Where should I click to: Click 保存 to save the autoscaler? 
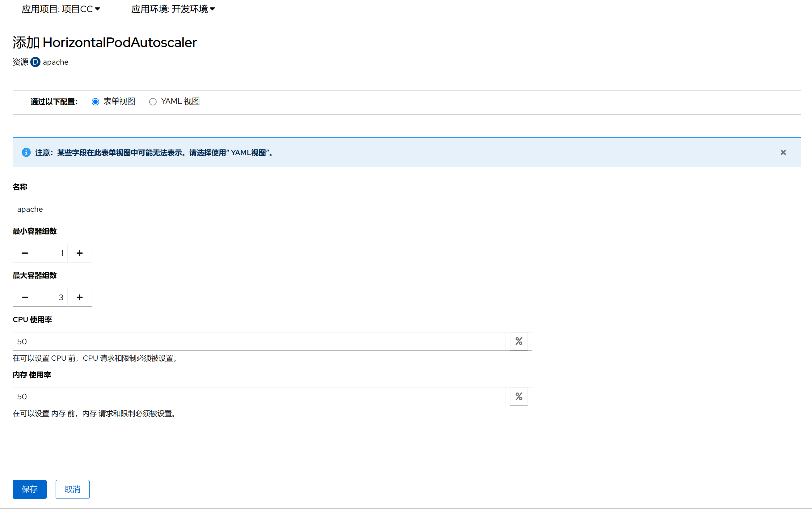[x=30, y=489]
